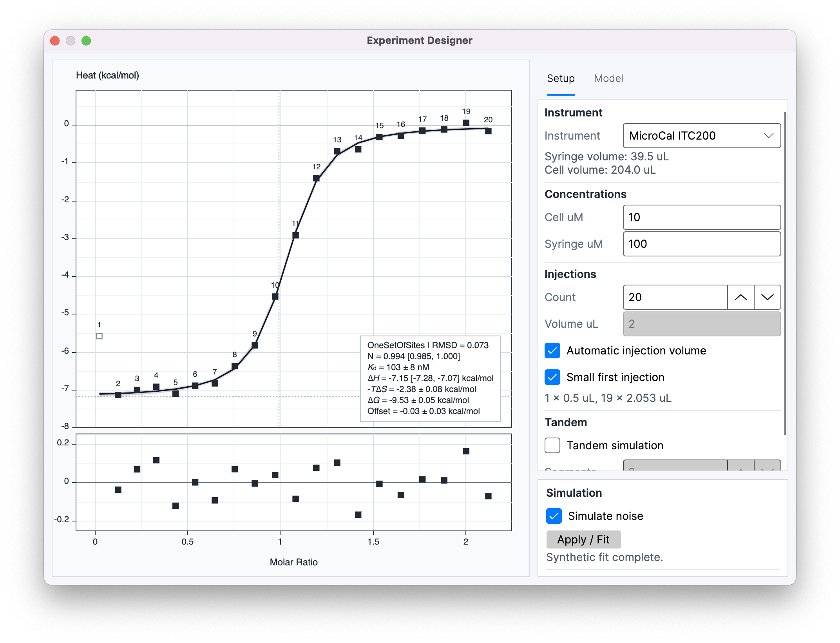
Task: Click data point 2 marker
Action: [118, 395]
